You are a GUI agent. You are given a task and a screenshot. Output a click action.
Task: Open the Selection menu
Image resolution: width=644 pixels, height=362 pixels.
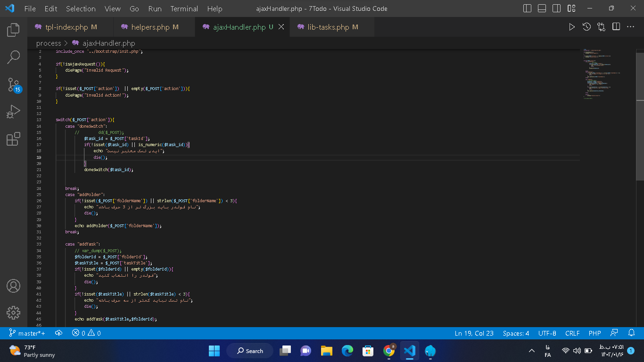tap(81, 8)
